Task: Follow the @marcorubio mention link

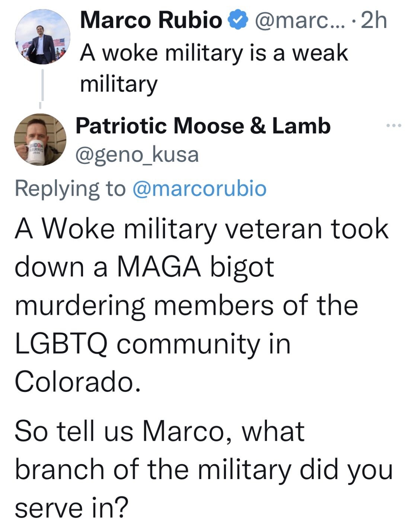Action: (199, 189)
